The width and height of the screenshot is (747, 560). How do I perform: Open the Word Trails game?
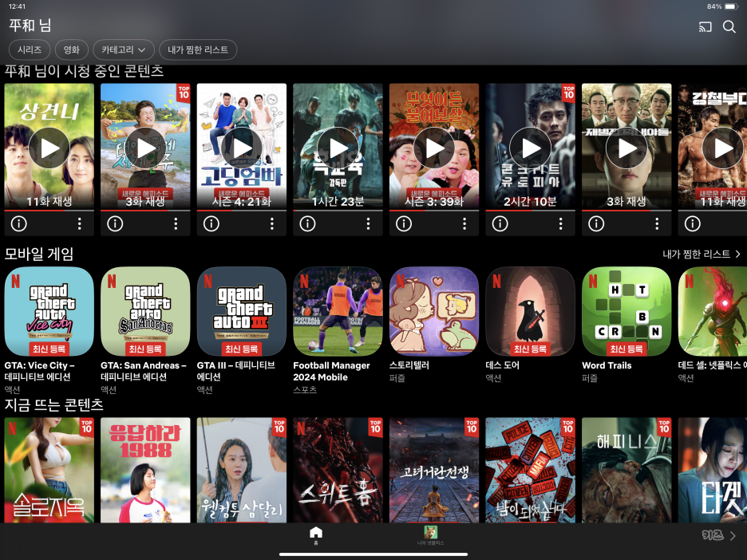tap(626, 311)
